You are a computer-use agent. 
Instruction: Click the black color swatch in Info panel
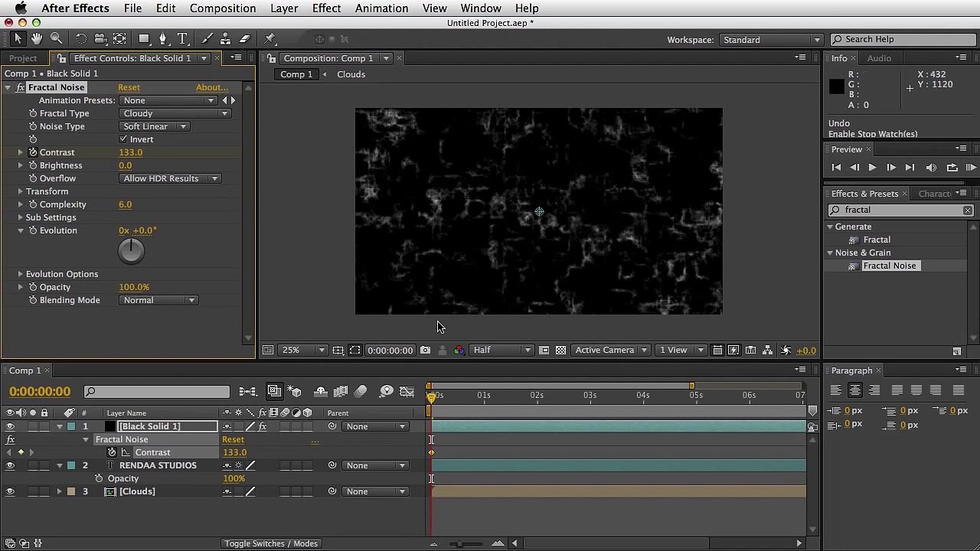pos(836,86)
